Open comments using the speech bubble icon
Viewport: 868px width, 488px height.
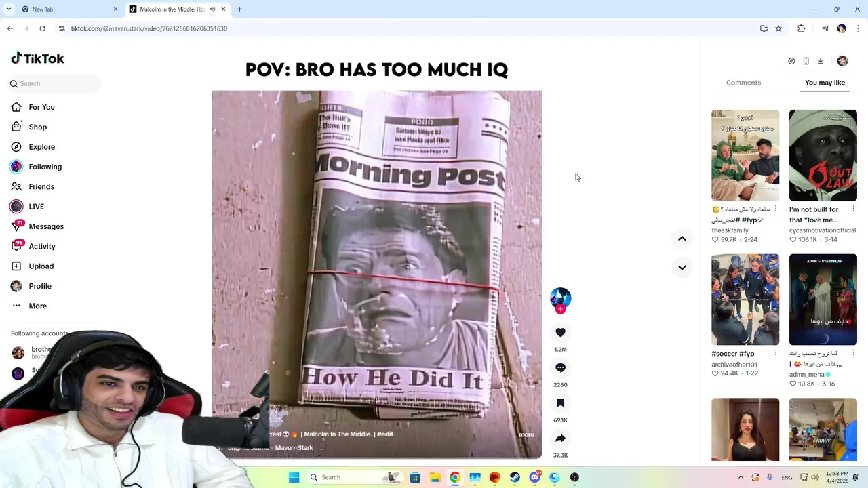click(560, 367)
